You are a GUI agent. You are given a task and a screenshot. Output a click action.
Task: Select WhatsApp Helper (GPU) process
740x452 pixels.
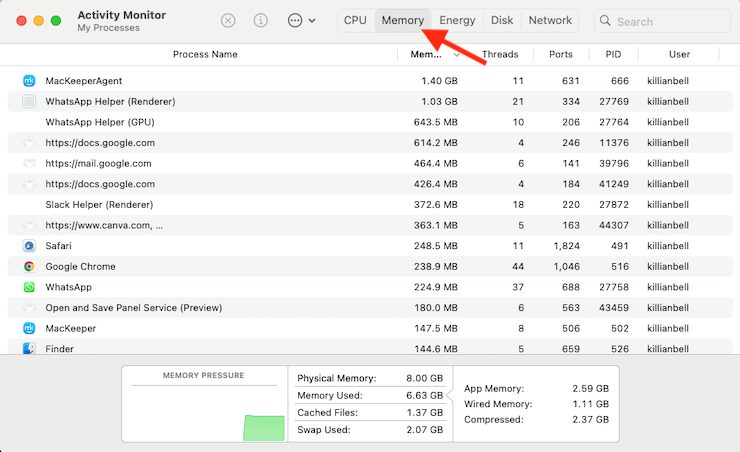point(100,122)
